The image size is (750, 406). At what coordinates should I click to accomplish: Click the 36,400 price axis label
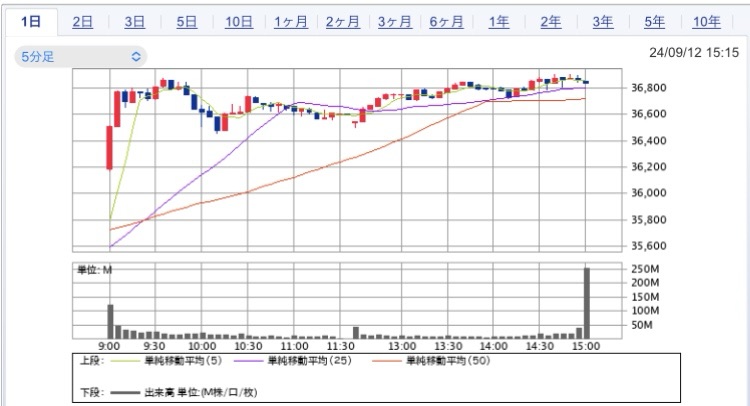coord(649,141)
